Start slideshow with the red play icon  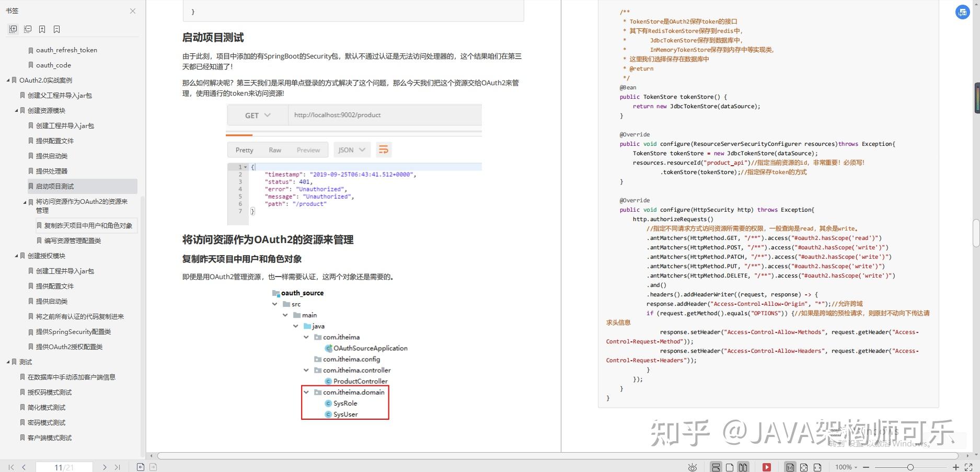[767, 467]
